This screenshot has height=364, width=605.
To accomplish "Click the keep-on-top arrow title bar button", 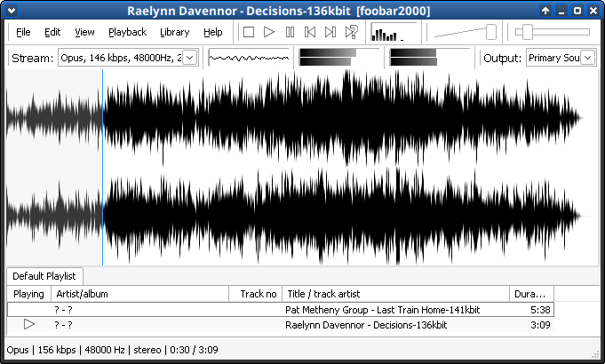I will click(545, 11).
